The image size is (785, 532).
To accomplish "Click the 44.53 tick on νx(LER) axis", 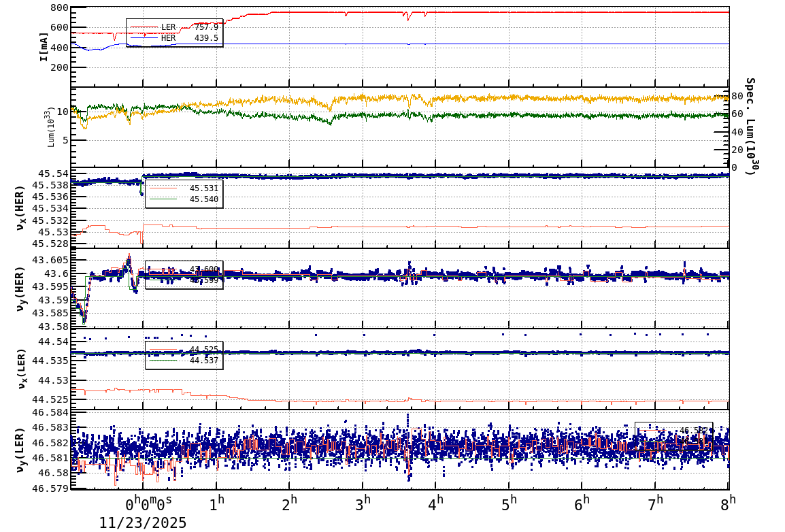I will 54,380.
